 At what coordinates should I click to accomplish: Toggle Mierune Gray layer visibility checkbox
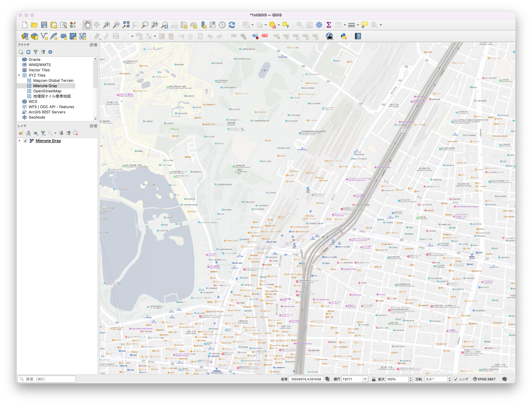click(x=25, y=140)
